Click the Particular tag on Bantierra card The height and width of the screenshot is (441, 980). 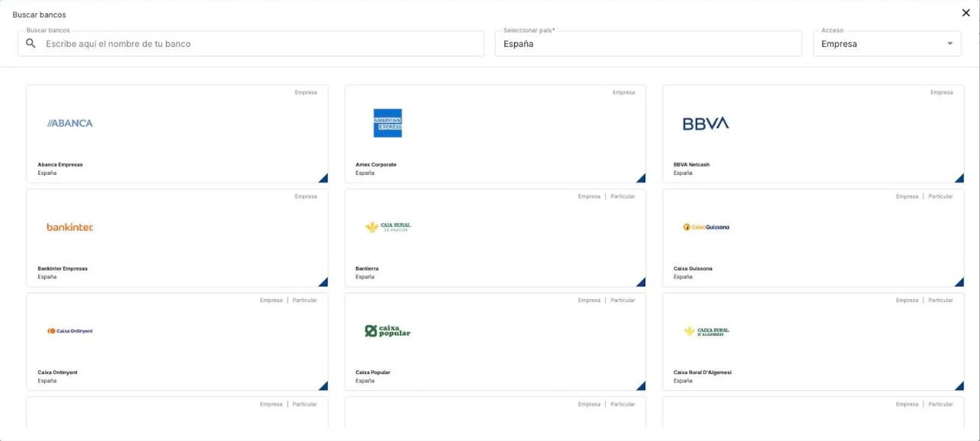pyautogui.click(x=623, y=196)
